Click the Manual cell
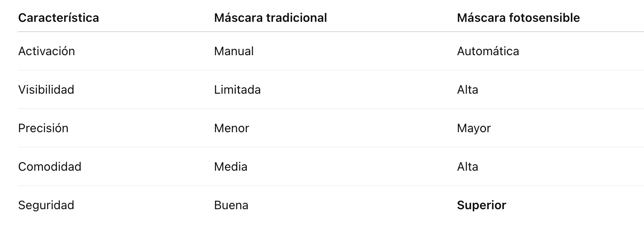Viewport: 644px width, 234px height. point(234,51)
